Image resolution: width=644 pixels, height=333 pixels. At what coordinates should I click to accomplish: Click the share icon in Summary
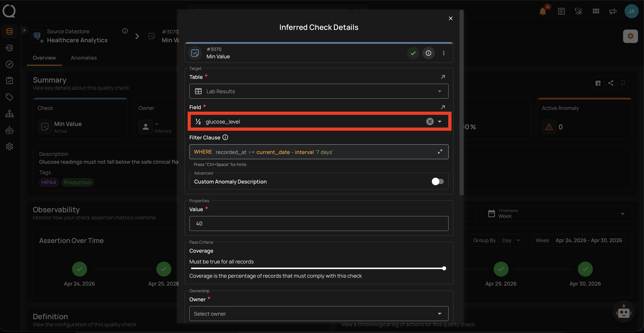[x=611, y=83]
